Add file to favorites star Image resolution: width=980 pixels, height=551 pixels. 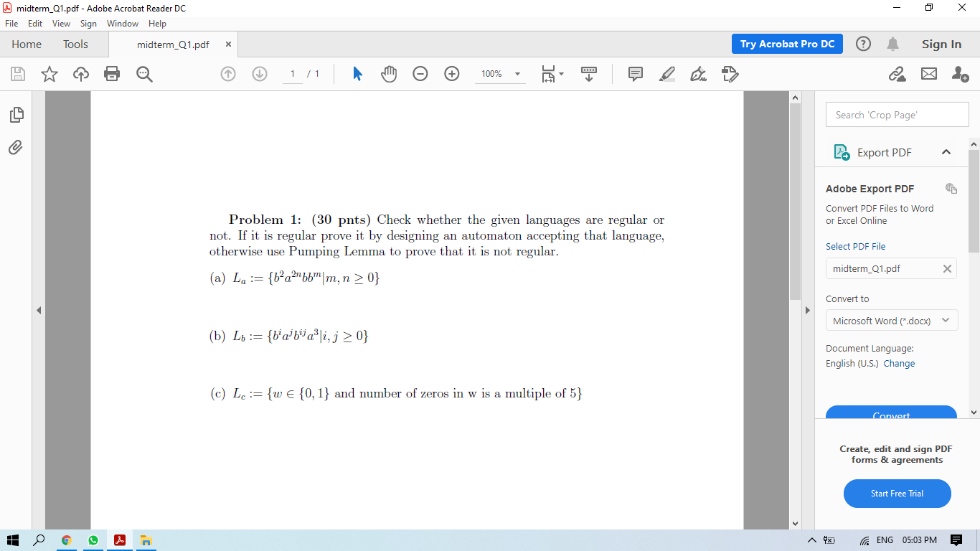click(x=49, y=74)
